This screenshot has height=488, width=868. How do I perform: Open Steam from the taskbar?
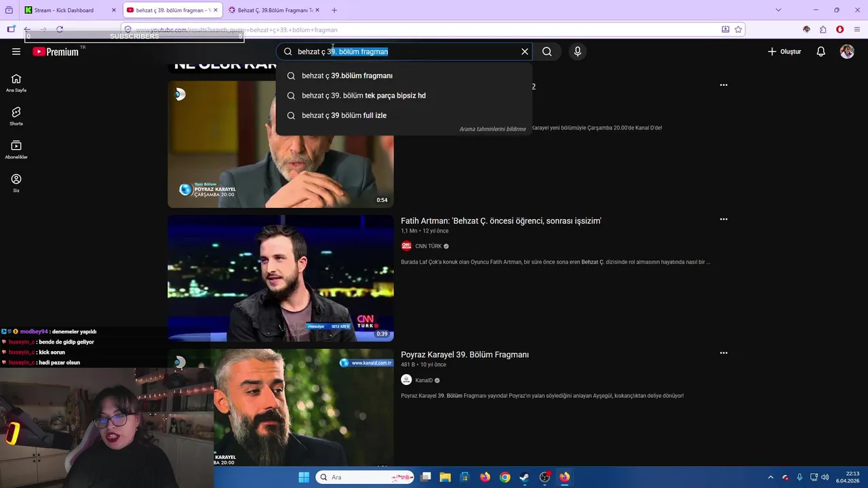click(525, 477)
